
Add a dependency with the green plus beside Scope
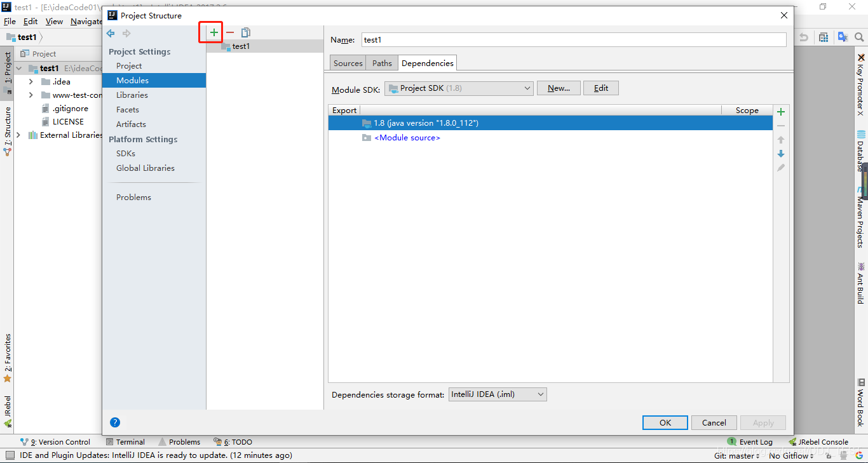pyautogui.click(x=781, y=112)
